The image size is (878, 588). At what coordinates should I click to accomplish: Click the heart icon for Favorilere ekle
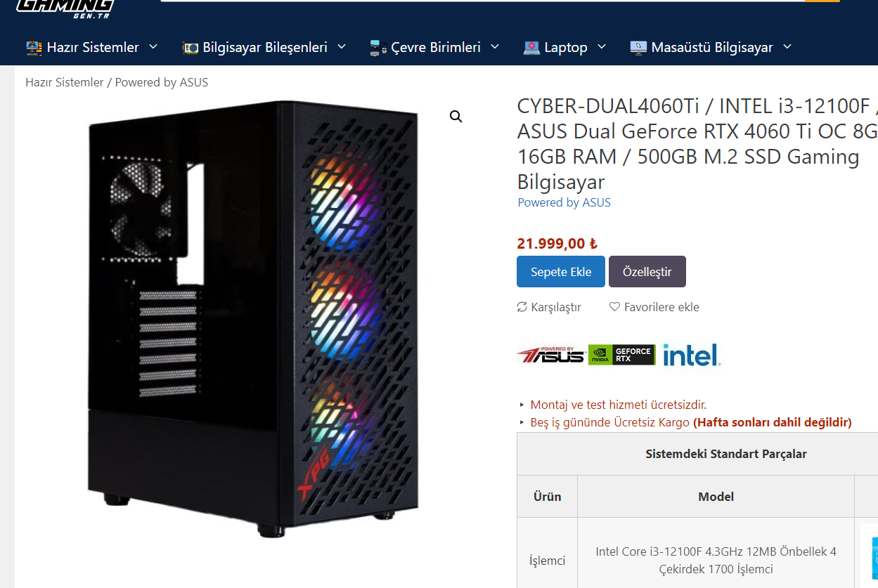tap(614, 307)
